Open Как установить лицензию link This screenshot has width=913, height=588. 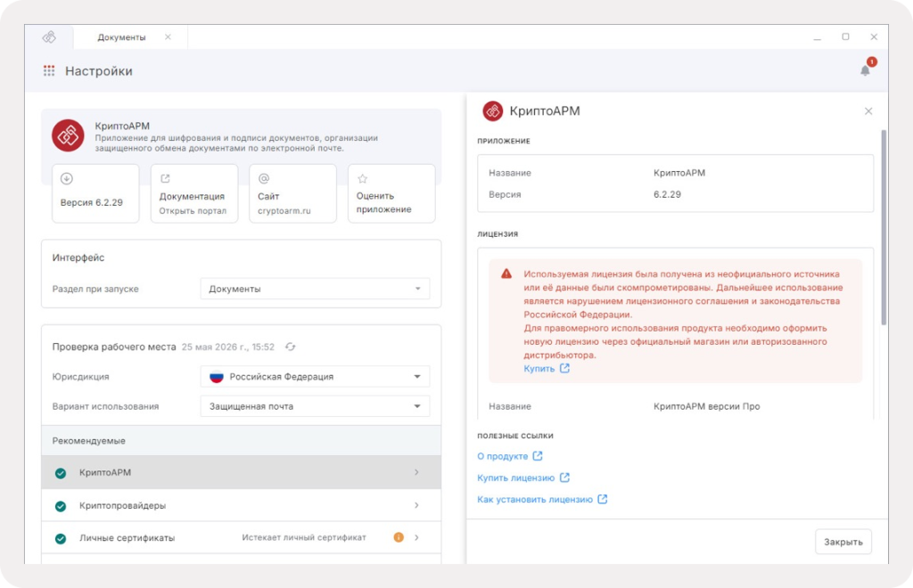tap(535, 500)
